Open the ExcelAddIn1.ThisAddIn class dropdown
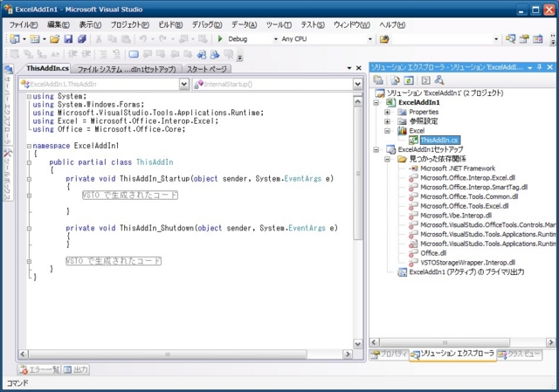 point(183,84)
